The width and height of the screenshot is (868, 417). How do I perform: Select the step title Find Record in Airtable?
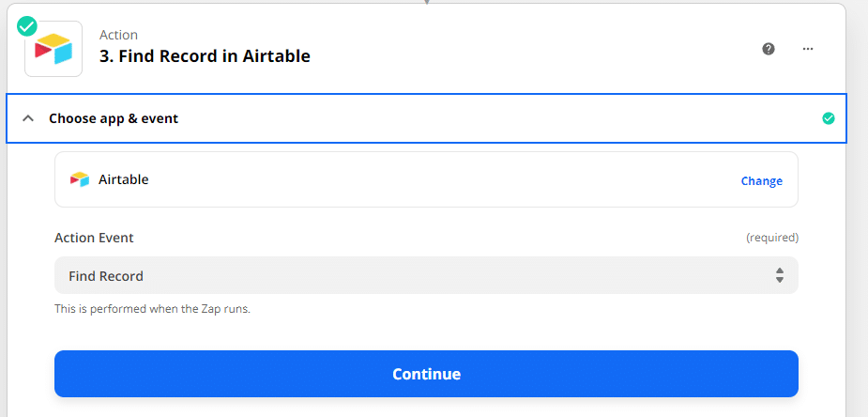[205, 56]
